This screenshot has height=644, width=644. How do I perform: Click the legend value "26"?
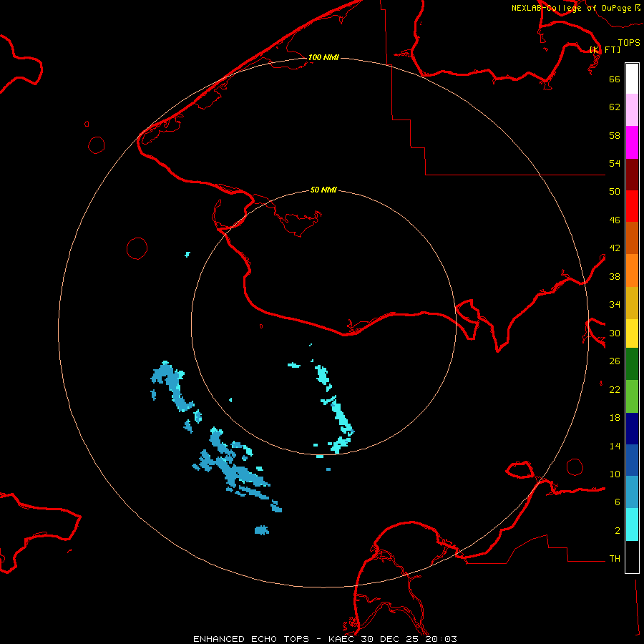(x=615, y=361)
